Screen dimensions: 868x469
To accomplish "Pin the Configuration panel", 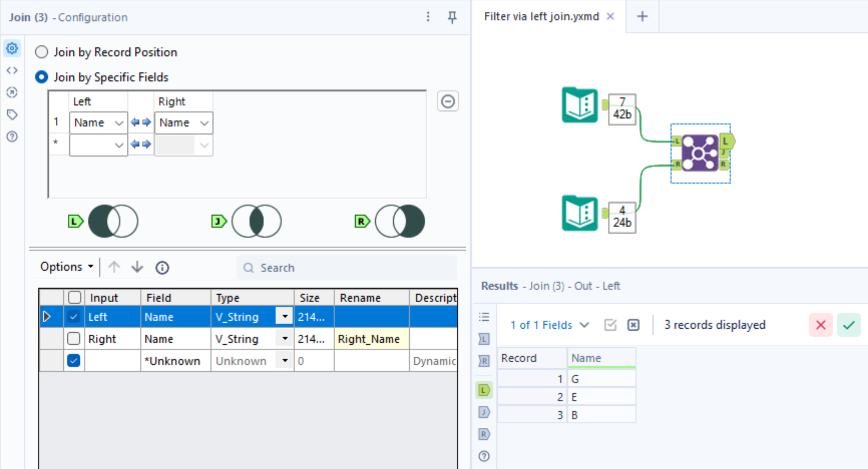I will [452, 17].
